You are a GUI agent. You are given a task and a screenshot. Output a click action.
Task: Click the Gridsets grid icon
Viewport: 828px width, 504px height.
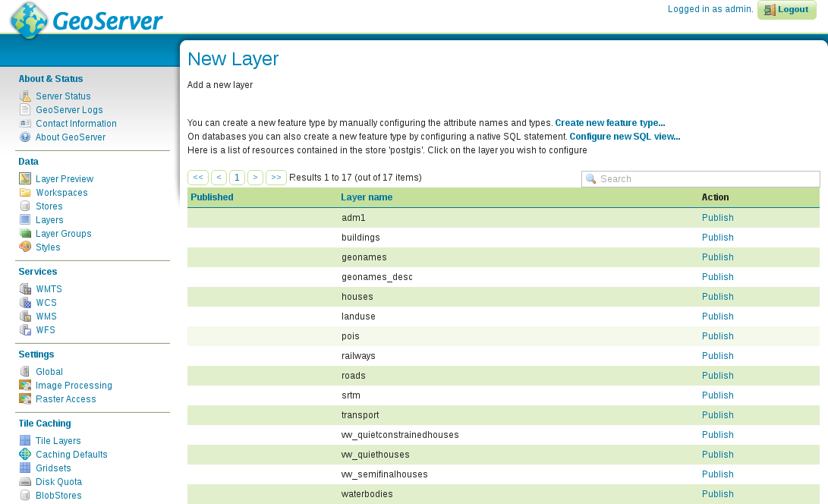tap(25, 468)
